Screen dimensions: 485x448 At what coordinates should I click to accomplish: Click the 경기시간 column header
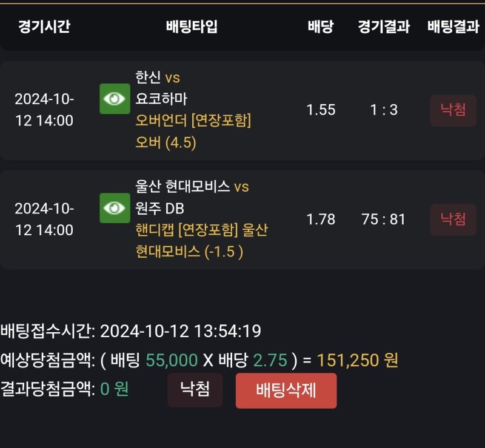44,27
